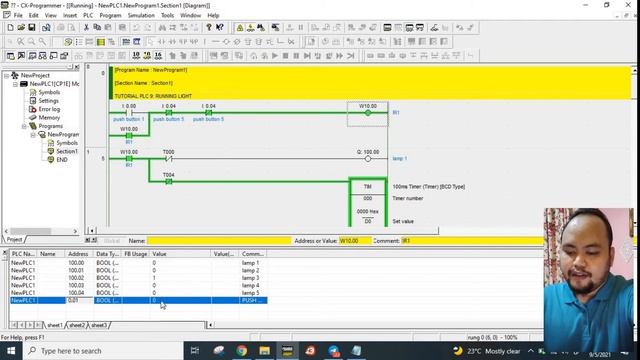This screenshot has height=360, width=640.
Task: Open Memory in project tree
Action: 49,118
